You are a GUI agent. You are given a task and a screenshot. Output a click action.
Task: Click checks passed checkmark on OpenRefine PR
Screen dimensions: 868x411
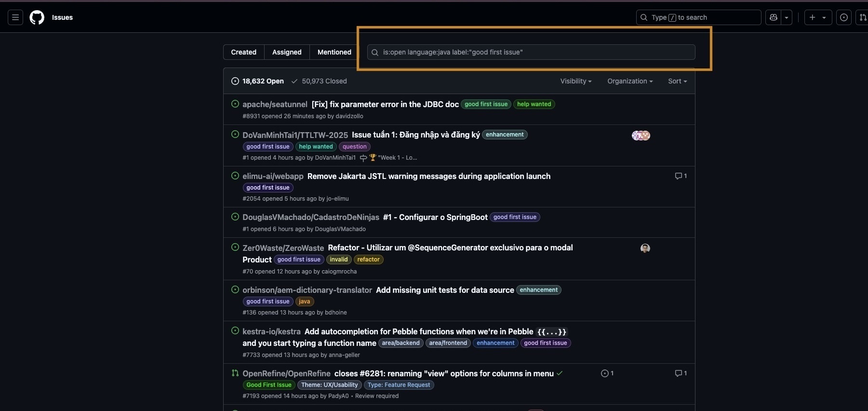click(x=560, y=373)
